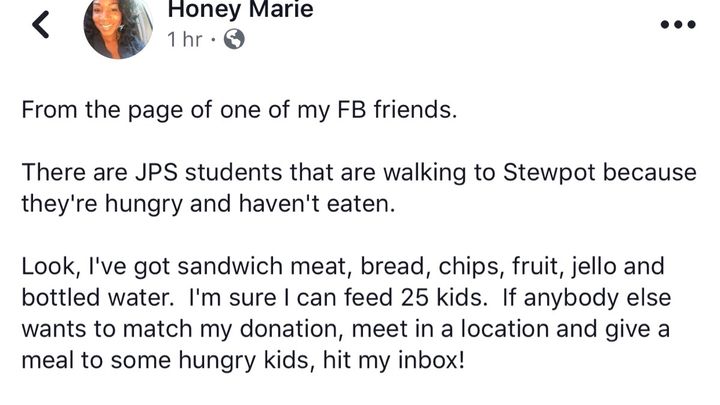Open the Honey Marie profile name link
The image size is (720, 405).
pyautogui.click(x=240, y=9)
